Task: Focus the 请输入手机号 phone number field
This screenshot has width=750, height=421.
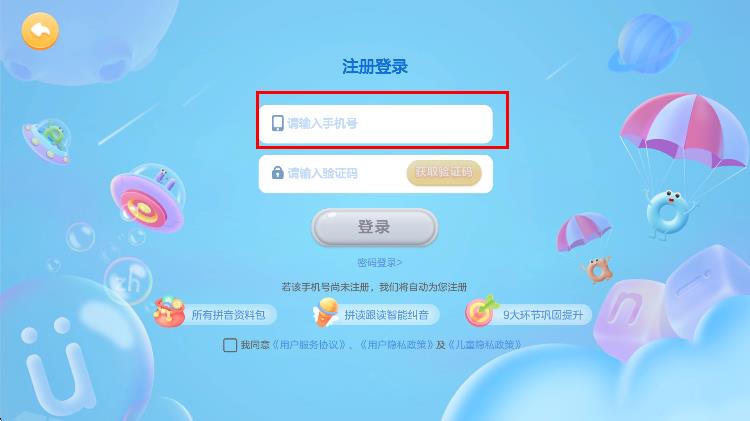Action: (375, 124)
